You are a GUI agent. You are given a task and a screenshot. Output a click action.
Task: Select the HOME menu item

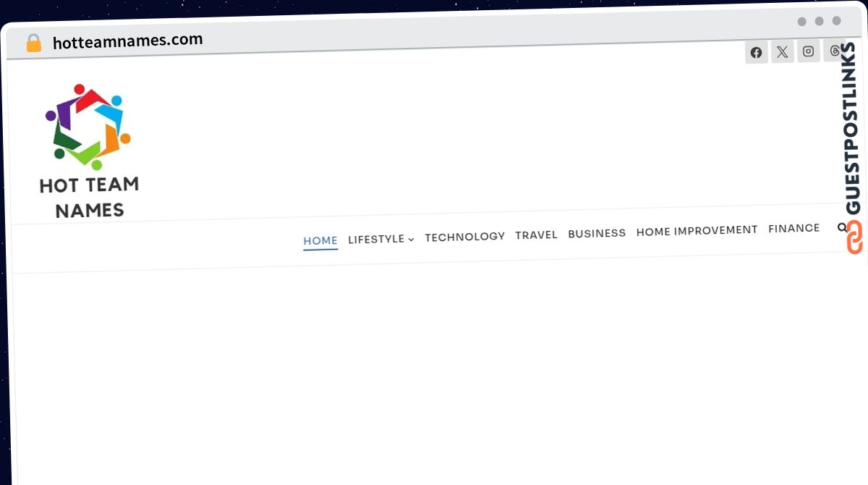(320, 240)
